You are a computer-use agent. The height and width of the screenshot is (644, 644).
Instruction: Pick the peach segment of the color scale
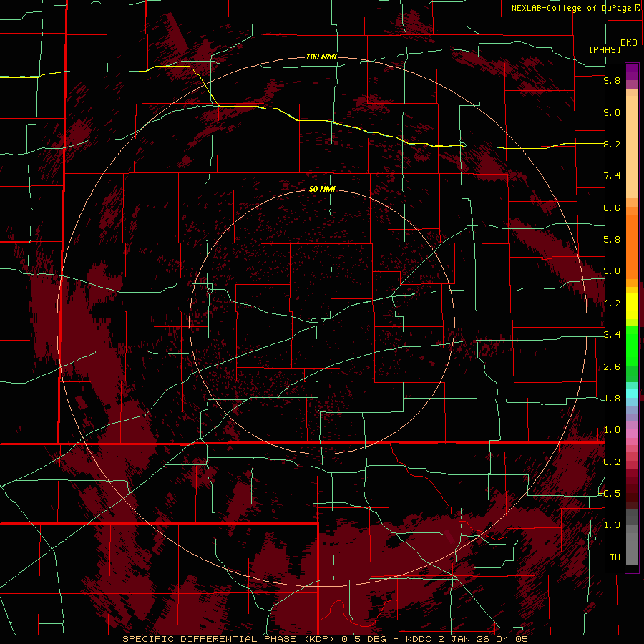pyautogui.click(x=632, y=147)
